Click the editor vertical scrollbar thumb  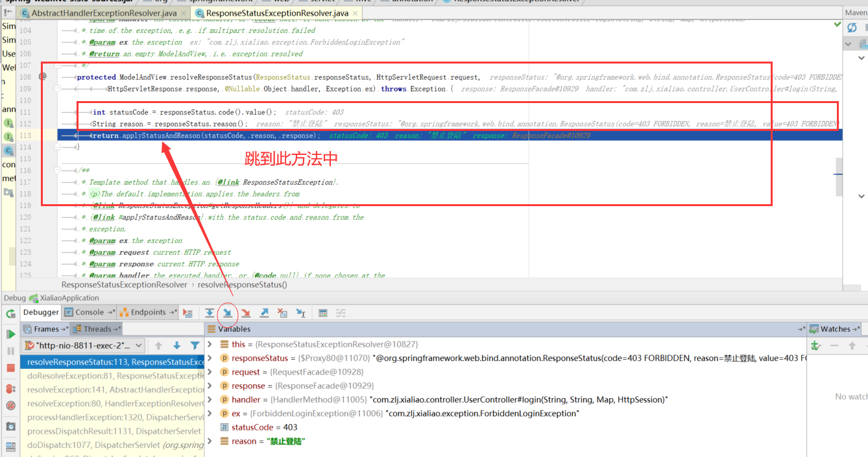click(839, 177)
